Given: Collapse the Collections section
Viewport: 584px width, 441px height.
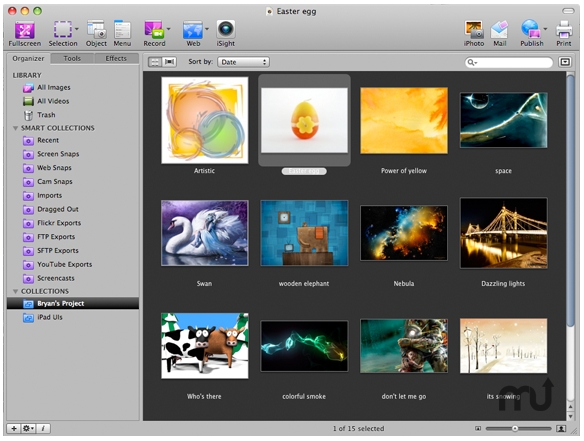Looking at the screenshot, I should click(x=15, y=291).
